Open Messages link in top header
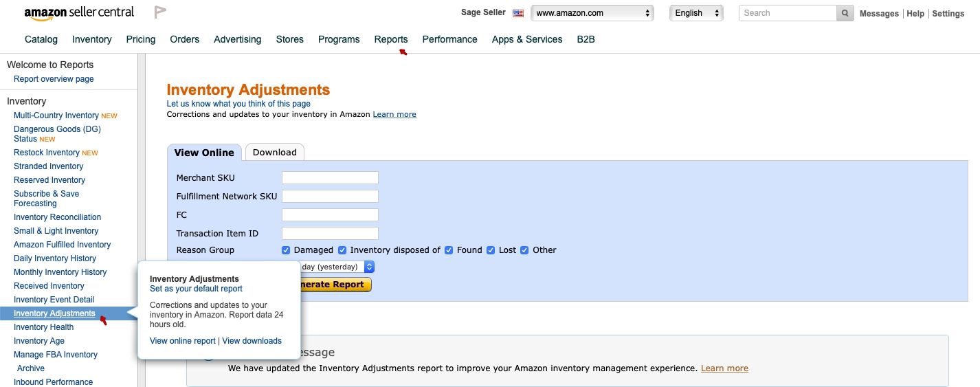Screen dimensions: 980x387 pyautogui.click(x=879, y=14)
